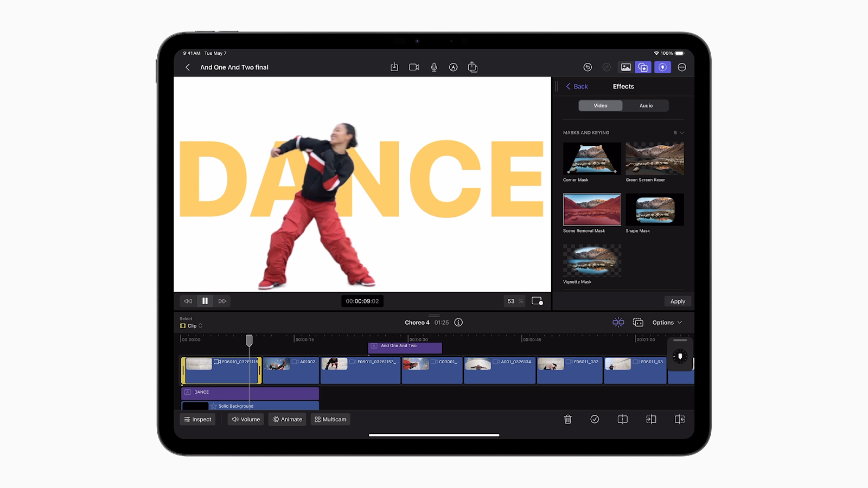This screenshot has height=488, width=868.
Task: Switch to the Audio effects tab
Action: tap(646, 106)
